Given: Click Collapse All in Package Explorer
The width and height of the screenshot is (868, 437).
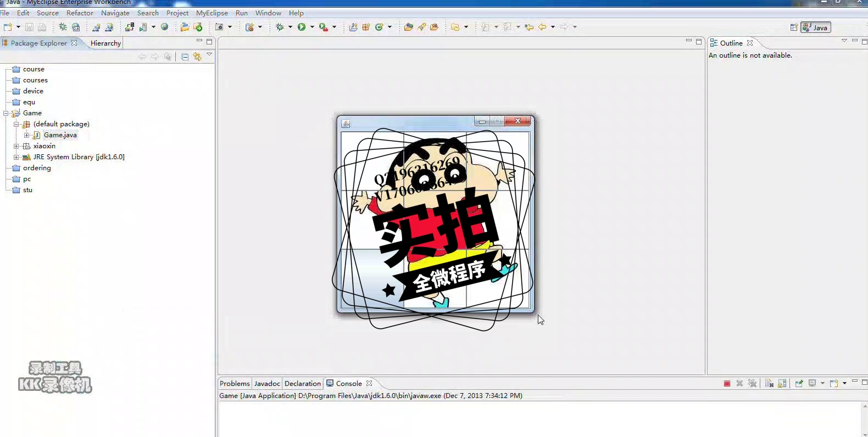Looking at the screenshot, I should coord(185,57).
